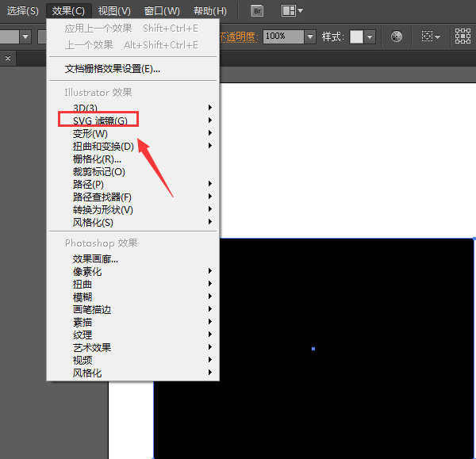
Task: Open the 3D(3) effects submenu
Action: 133,108
